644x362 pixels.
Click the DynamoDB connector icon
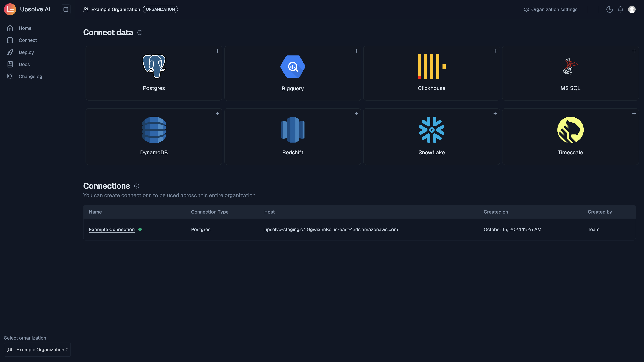pyautogui.click(x=153, y=130)
